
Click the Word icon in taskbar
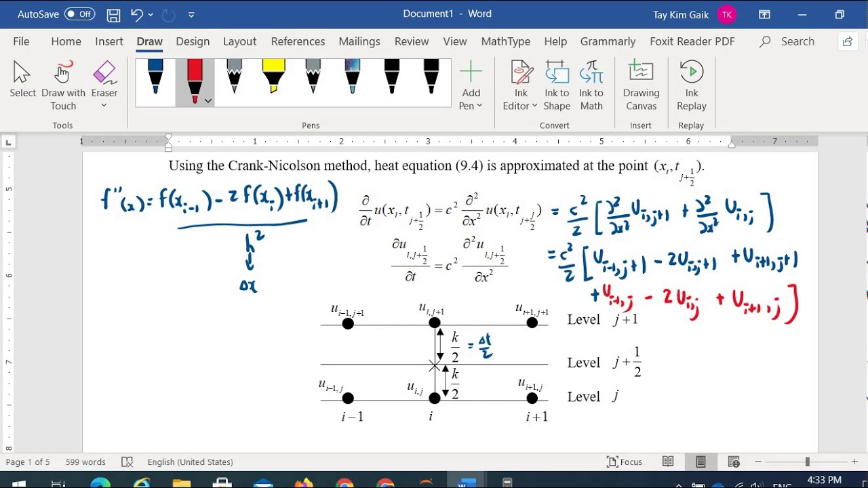467,483
